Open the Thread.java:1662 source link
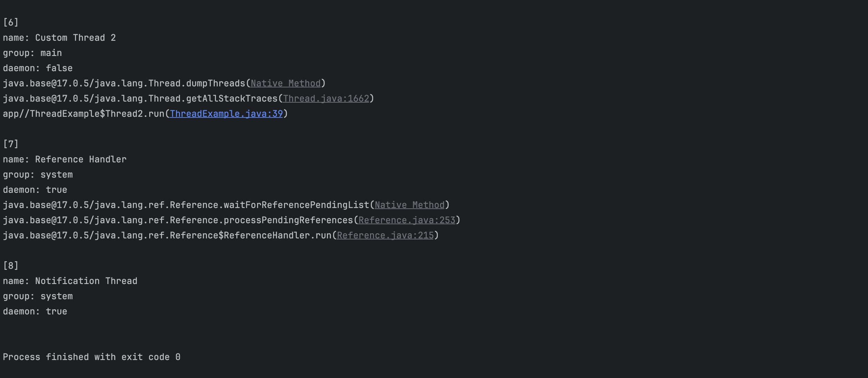Screen dimensions: 868x378 [x=326, y=98]
